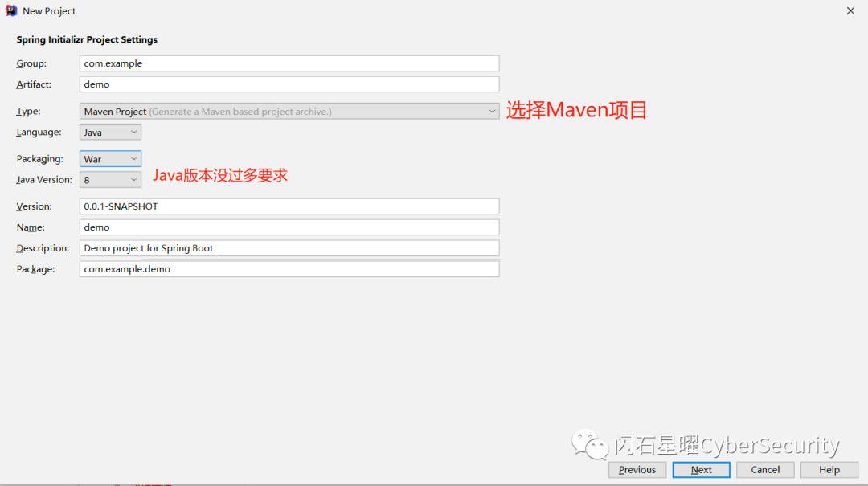
Task: Click the Version label
Action: tap(35, 206)
